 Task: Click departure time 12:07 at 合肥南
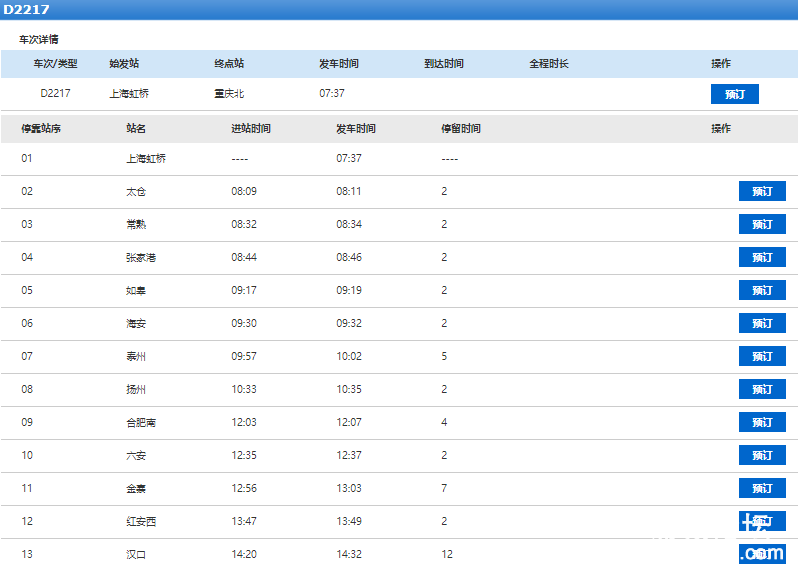(349, 422)
